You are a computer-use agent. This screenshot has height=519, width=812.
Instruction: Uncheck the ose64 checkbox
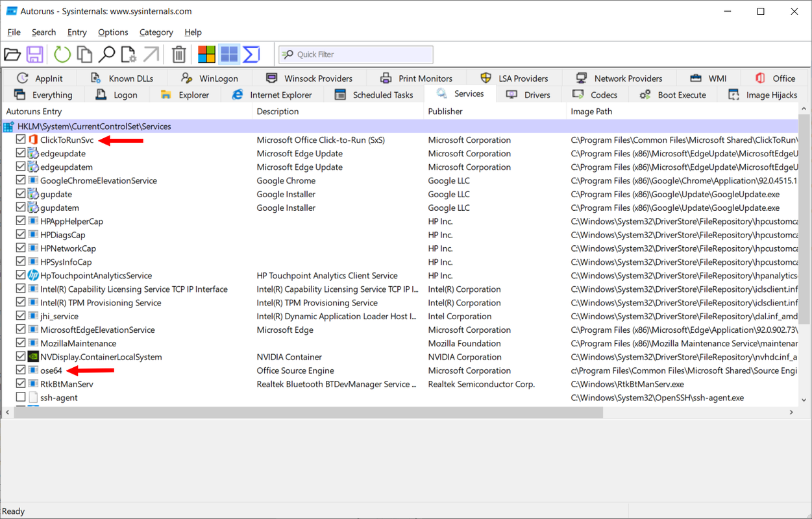[x=21, y=370]
